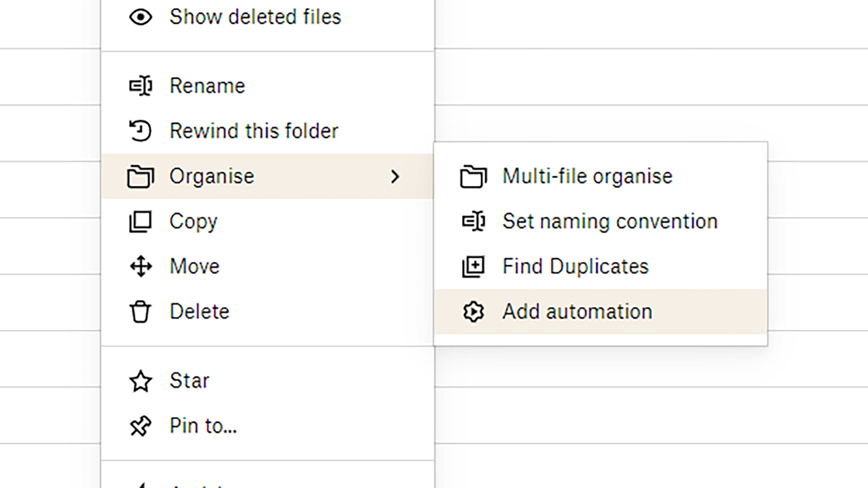This screenshot has width=868, height=488.
Task: Click the Find Duplicates plus-square icon
Action: [473, 266]
